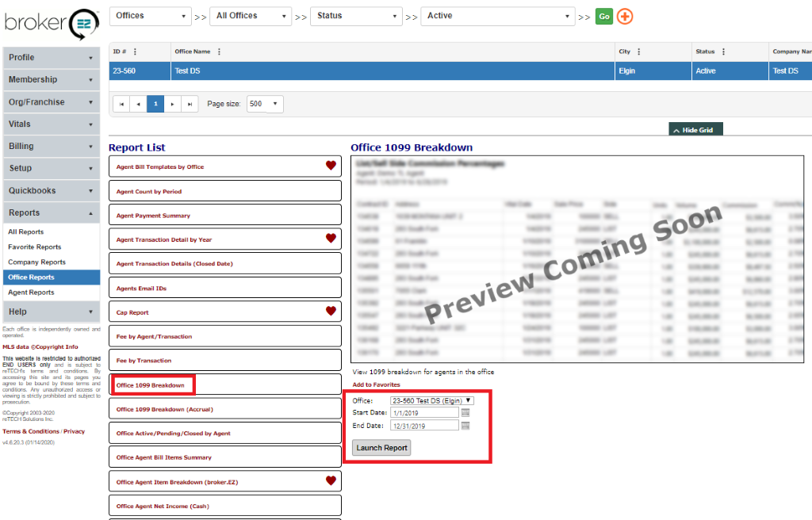Open the Page size dropdown
This screenshot has height=520, width=812.
click(x=265, y=104)
